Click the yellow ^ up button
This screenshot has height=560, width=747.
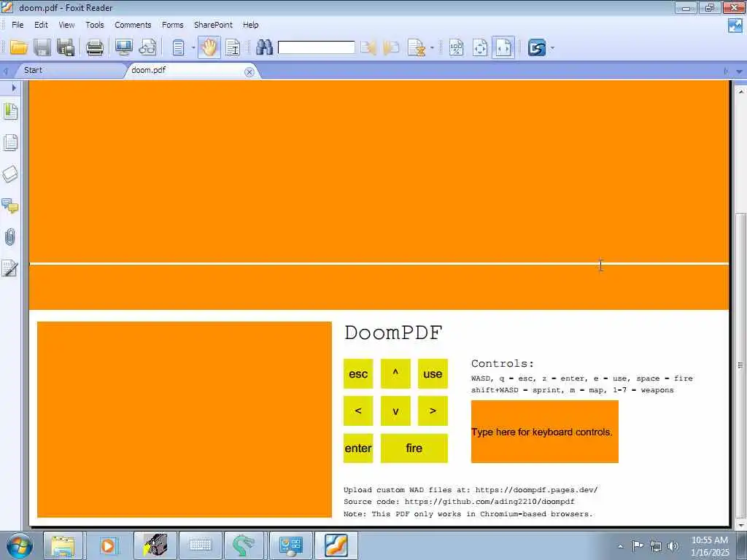click(x=395, y=374)
